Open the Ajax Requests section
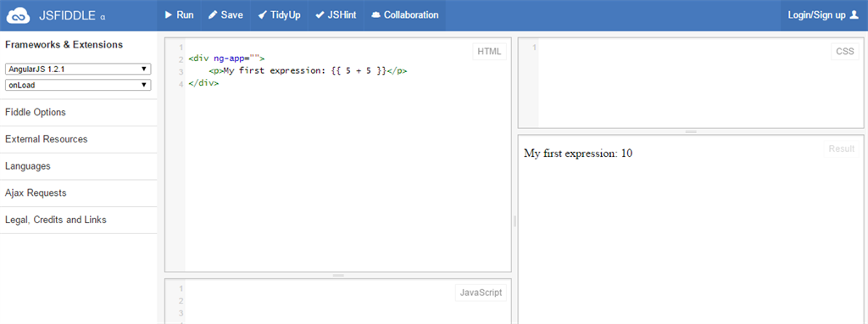Screen dimensions: 868x324 (x=79, y=193)
